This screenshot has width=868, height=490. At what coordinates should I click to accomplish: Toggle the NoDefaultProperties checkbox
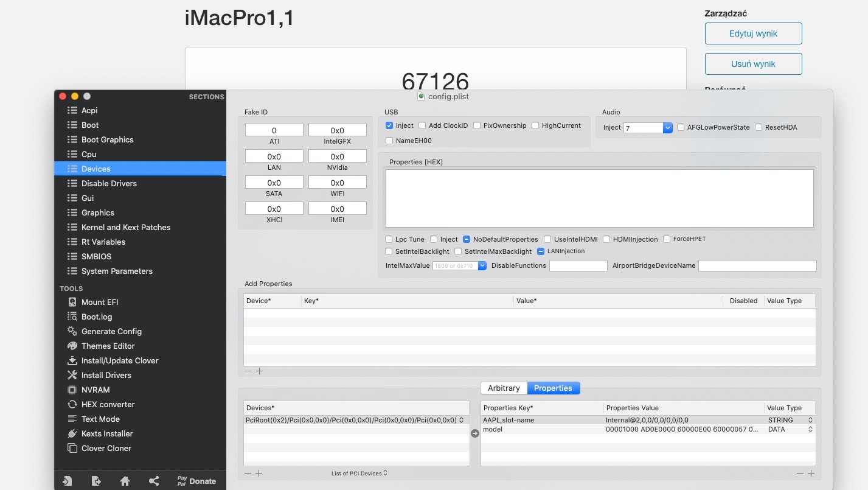pos(467,239)
